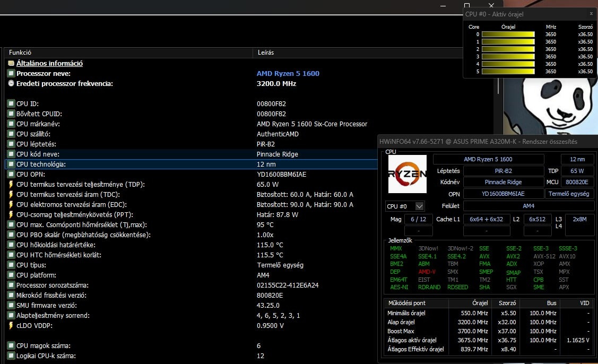Select the 3200.0 MHz frequency value

tap(276, 83)
